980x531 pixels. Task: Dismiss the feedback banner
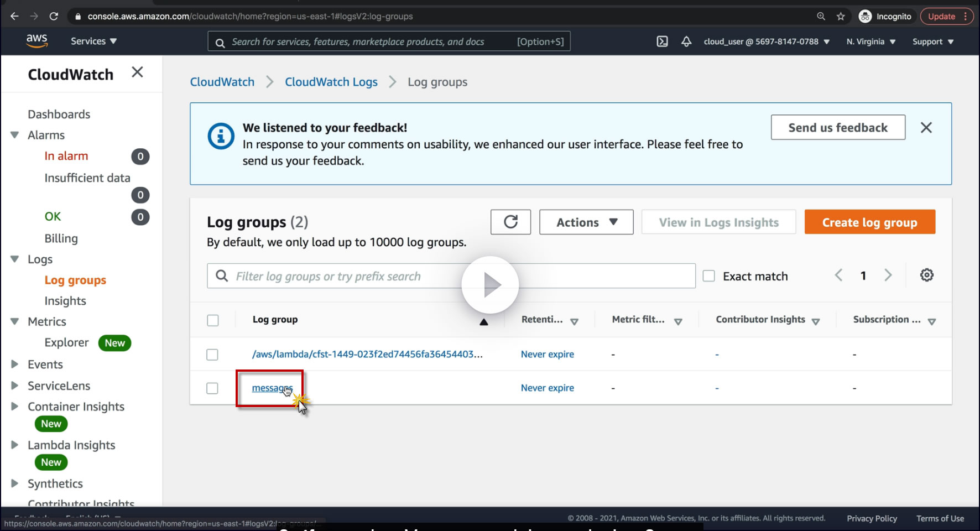point(926,128)
